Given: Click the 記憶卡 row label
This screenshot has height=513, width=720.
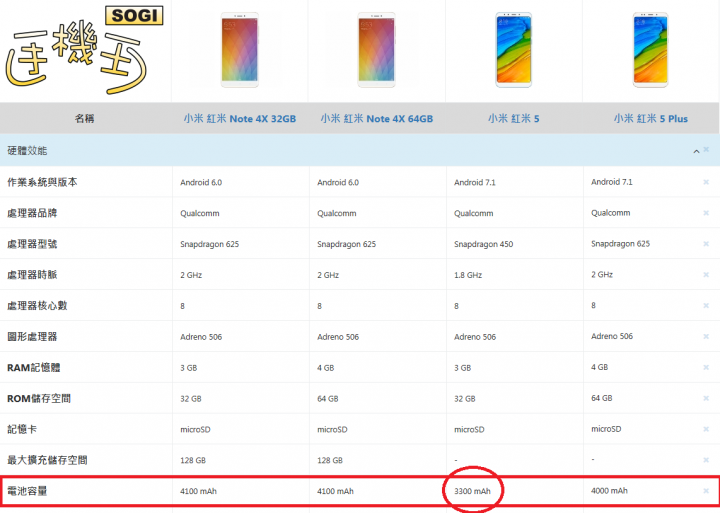Looking at the screenshot, I should [22, 429].
